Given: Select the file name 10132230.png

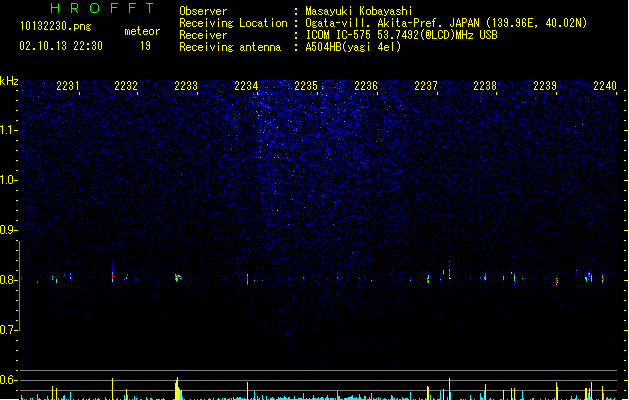Looking at the screenshot, I should click(x=55, y=26).
